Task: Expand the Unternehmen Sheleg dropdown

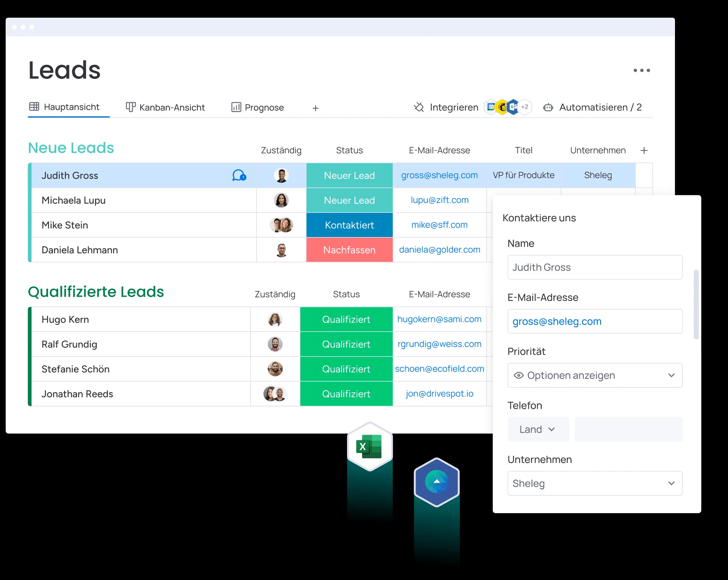Action: click(x=671, y=483)
